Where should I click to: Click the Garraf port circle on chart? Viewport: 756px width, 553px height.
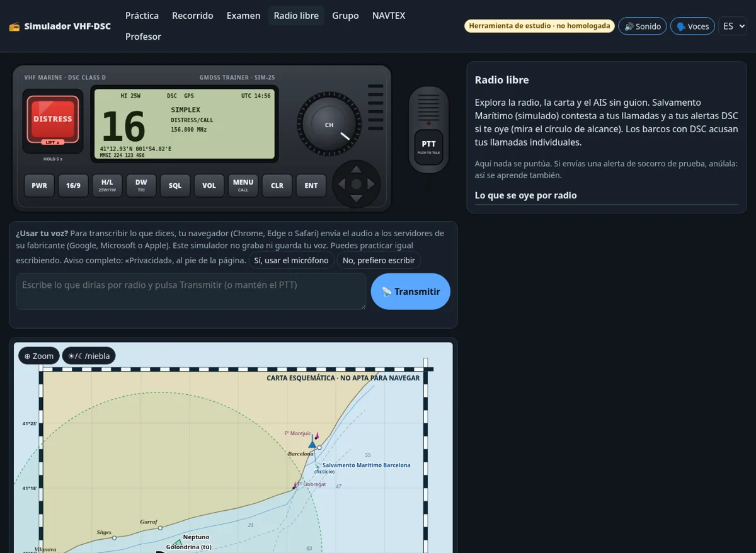[160, 528]
